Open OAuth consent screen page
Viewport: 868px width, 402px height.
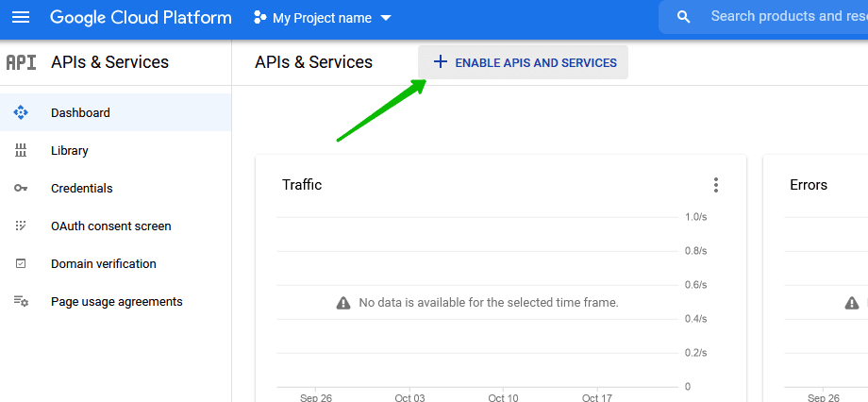[x=110, y=226]
